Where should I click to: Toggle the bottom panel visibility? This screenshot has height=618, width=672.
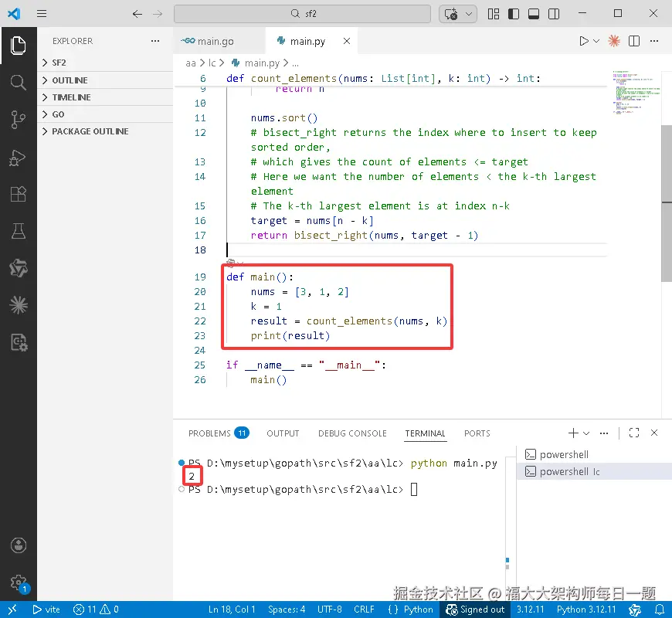(x=534, y=14)
